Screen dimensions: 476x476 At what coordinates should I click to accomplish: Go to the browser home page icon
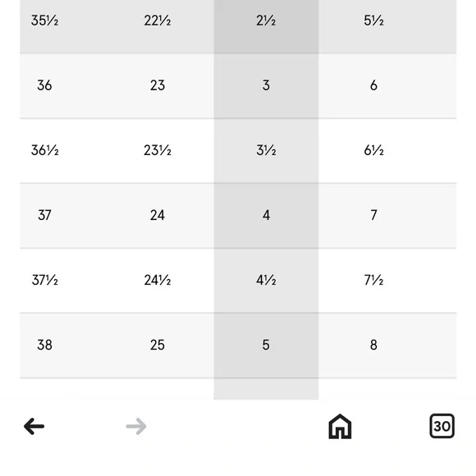(x=340, y=426)
